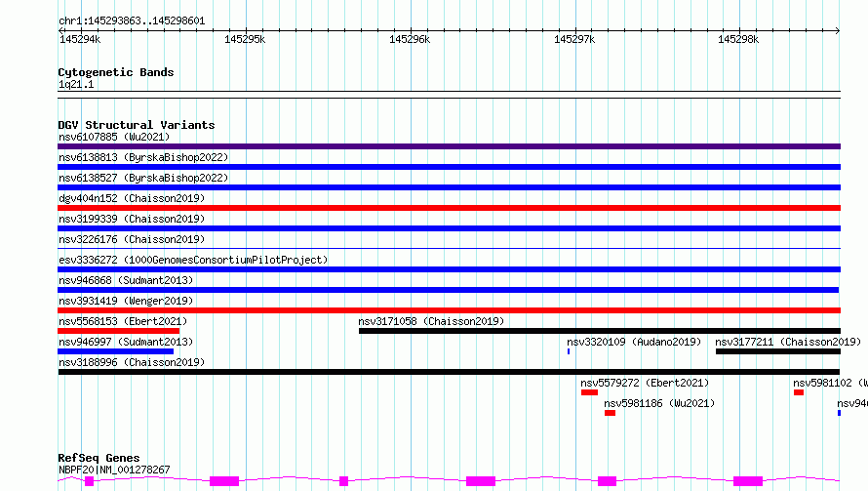Click the nsv6138813 blue variant bar

[449, 167]
